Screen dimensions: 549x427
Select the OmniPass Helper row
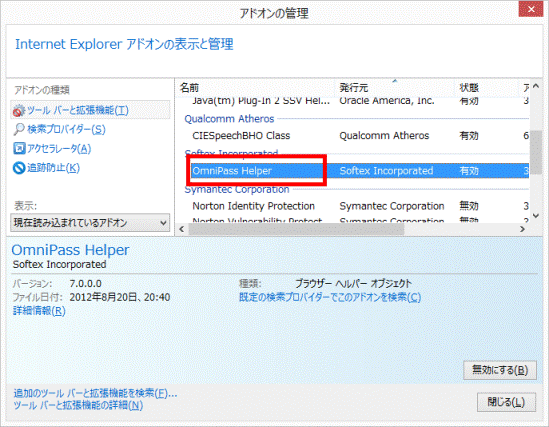click(x=359, y=171)
